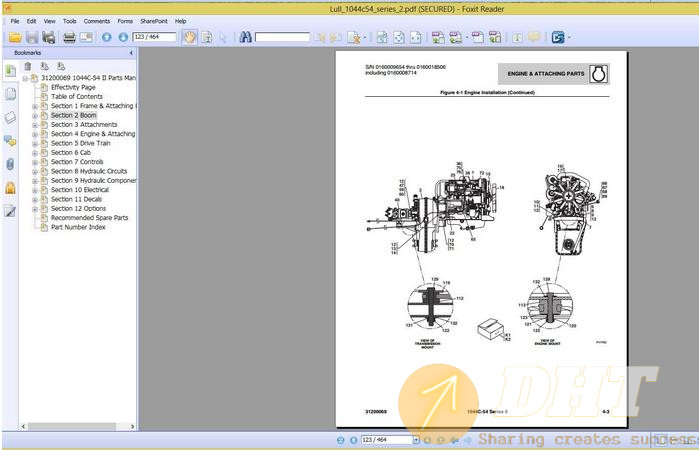Select Section 7 Controls bookmark

(x=77, y=162)
